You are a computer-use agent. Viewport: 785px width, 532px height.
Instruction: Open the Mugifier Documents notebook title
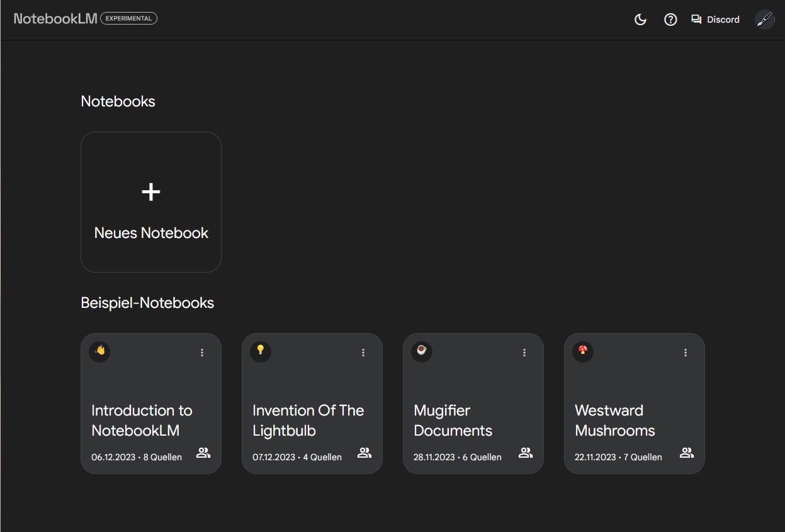[453, 421]
